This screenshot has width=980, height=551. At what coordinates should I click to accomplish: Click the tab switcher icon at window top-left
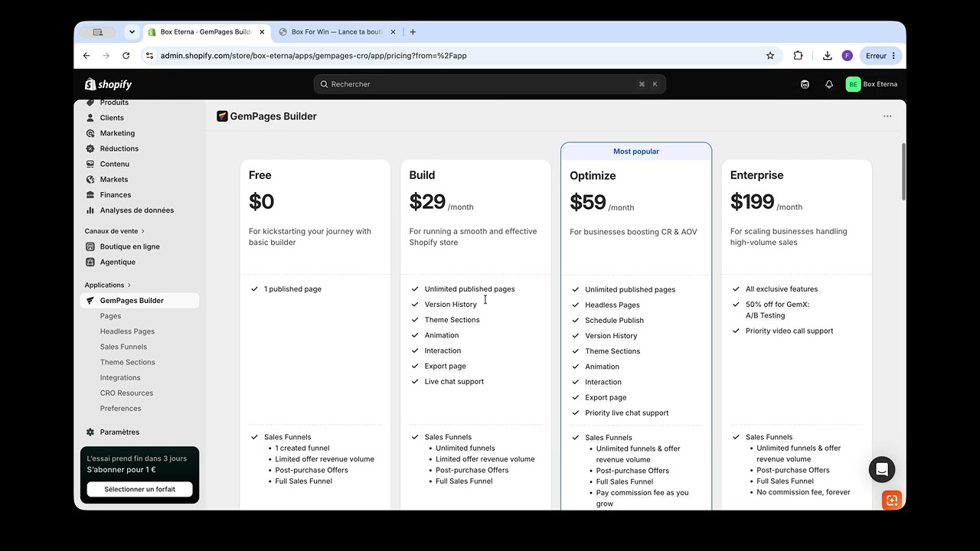98,32
